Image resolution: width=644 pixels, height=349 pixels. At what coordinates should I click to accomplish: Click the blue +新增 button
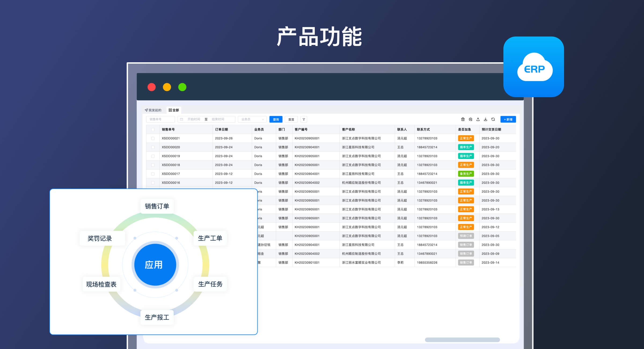pyautogui.click(x=508, y=119)
